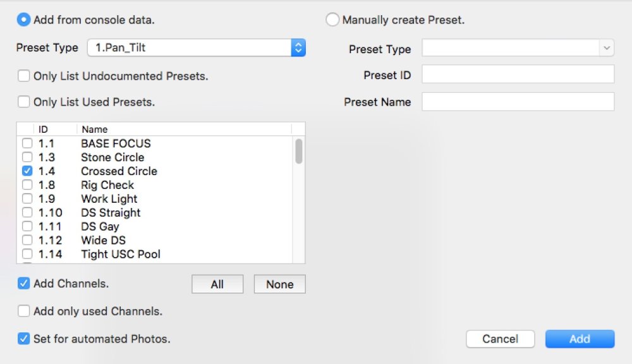Image resolution: width=632 pixels, height=364 pixels.
Task: Uncheck the Crossed Circle preset
Action: (x=27, y=171)
